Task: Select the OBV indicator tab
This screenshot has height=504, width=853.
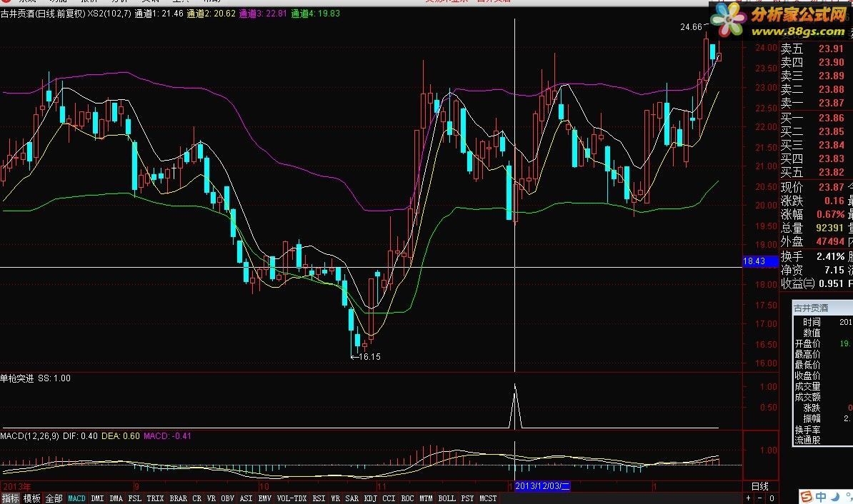Action: [x=227, y=498]
